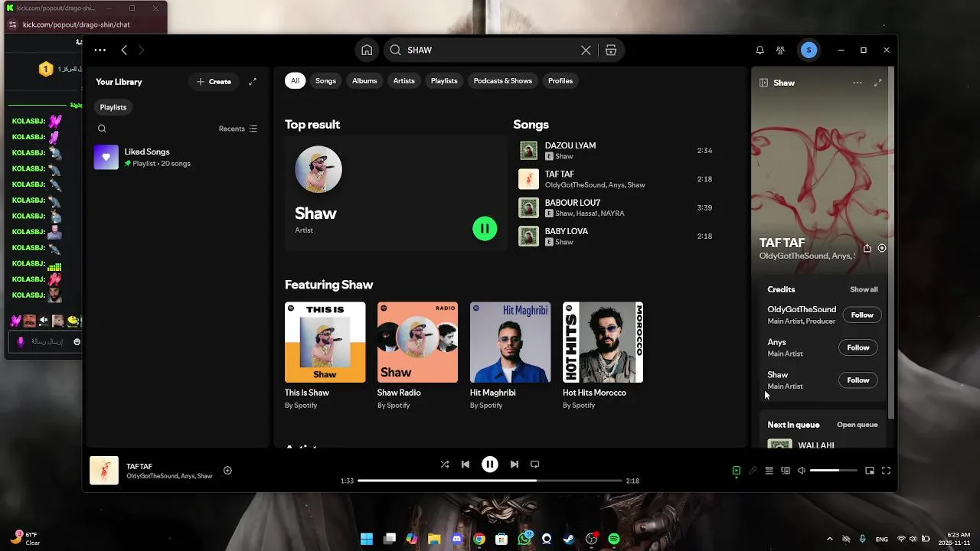Create a new playlist with Create button
Viewport: 980px width, 551px height.
[x=214, y=81]
